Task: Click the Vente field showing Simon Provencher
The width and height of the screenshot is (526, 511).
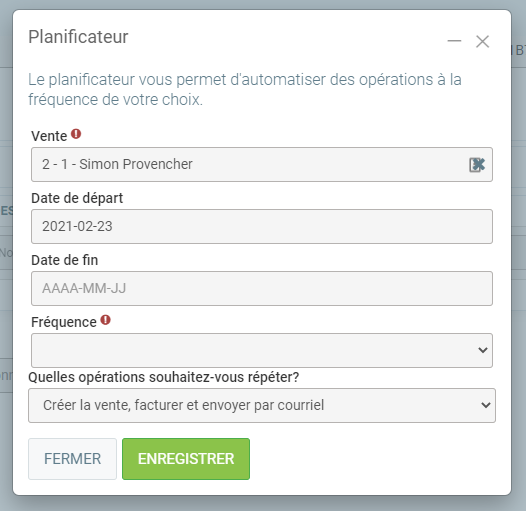Action: [x=262, y=164]
